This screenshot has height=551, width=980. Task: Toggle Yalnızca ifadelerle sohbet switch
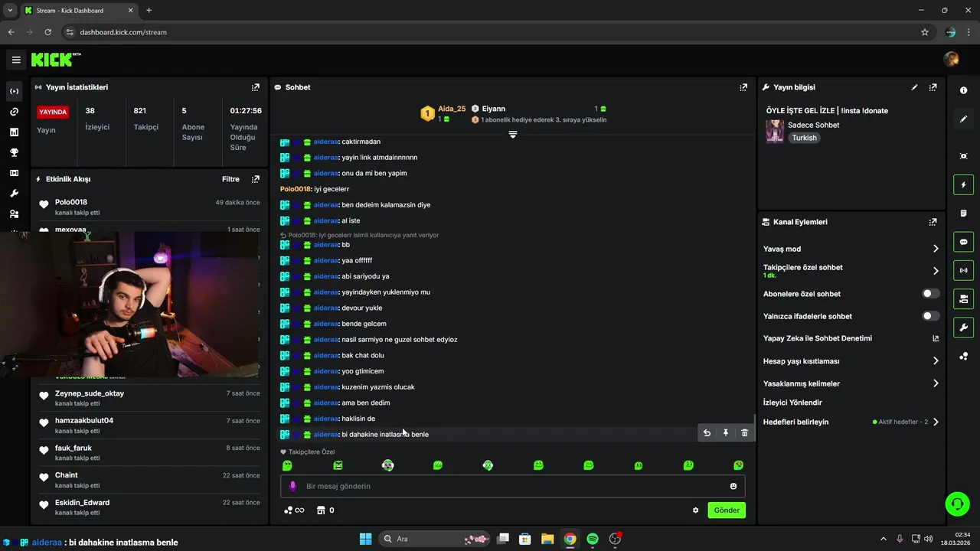[x=930, y=316]
